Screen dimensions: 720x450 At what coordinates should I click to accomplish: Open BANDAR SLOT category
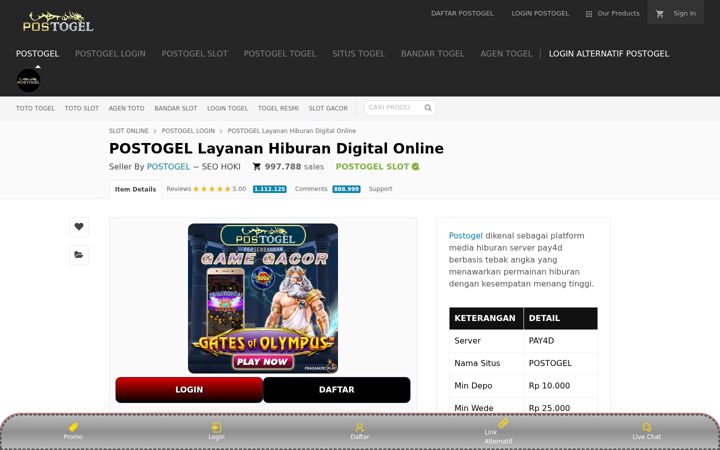(176, 108)
